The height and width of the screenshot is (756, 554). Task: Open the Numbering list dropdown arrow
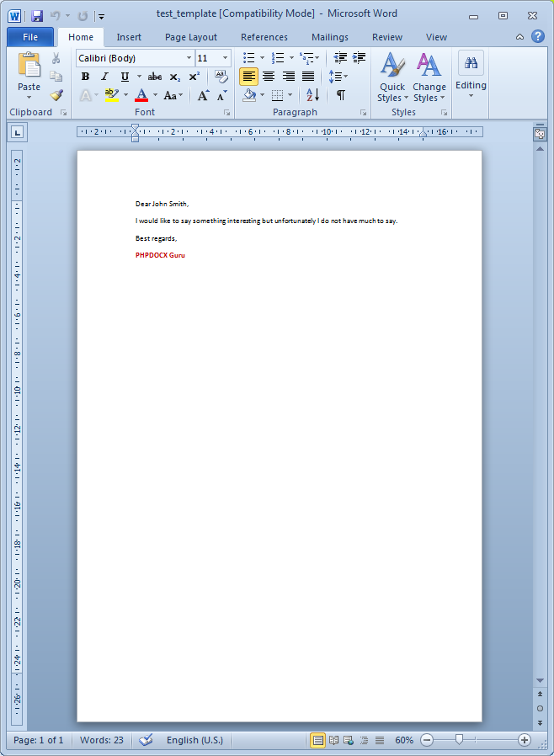pos(291,58)
